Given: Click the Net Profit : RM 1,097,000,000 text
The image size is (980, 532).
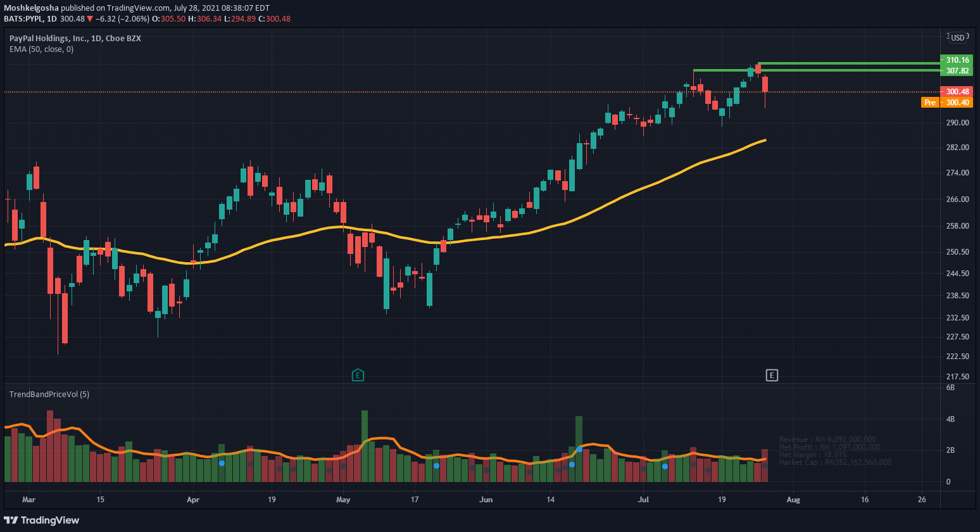Looking at the screenshot, I should click(x=829, y=447).
